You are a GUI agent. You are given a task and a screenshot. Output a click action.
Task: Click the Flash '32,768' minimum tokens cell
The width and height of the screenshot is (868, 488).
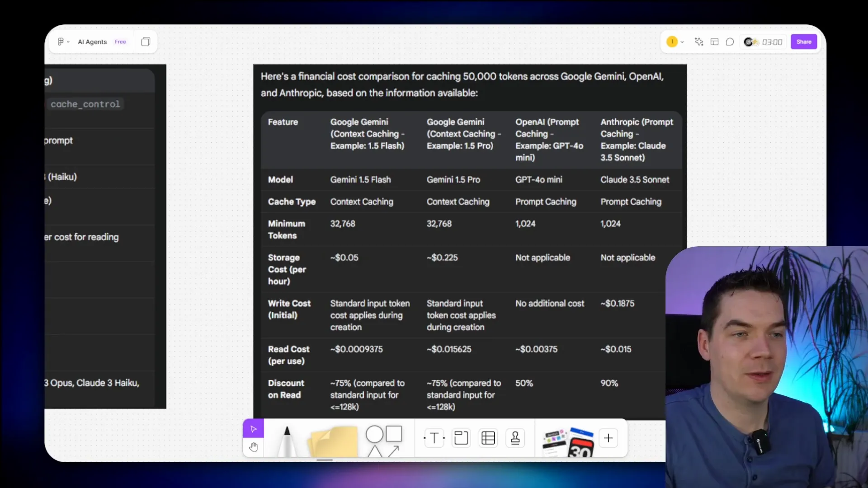coord(342,224)
